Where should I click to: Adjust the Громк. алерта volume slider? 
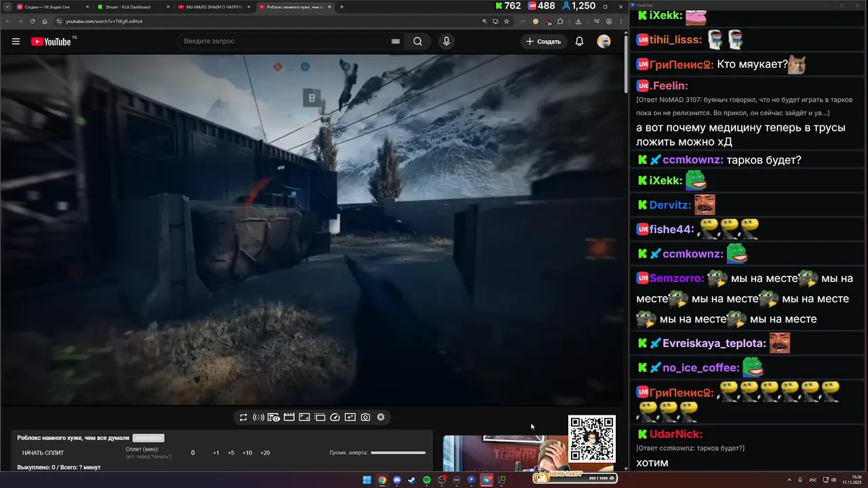(x=398, y=453)
